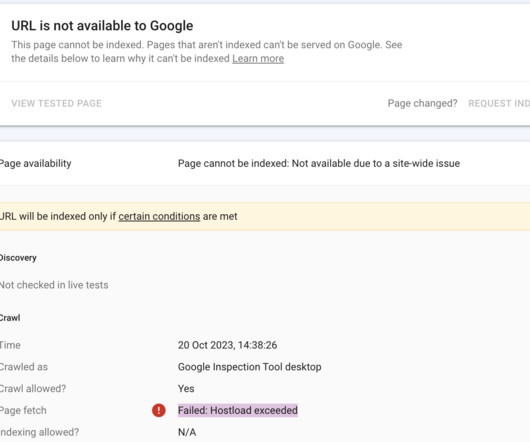Image resolution: width=530 pixels, height=442 pixels.
Task: Click the red error icon beside Page fetch
Action: tap(159, 410)
